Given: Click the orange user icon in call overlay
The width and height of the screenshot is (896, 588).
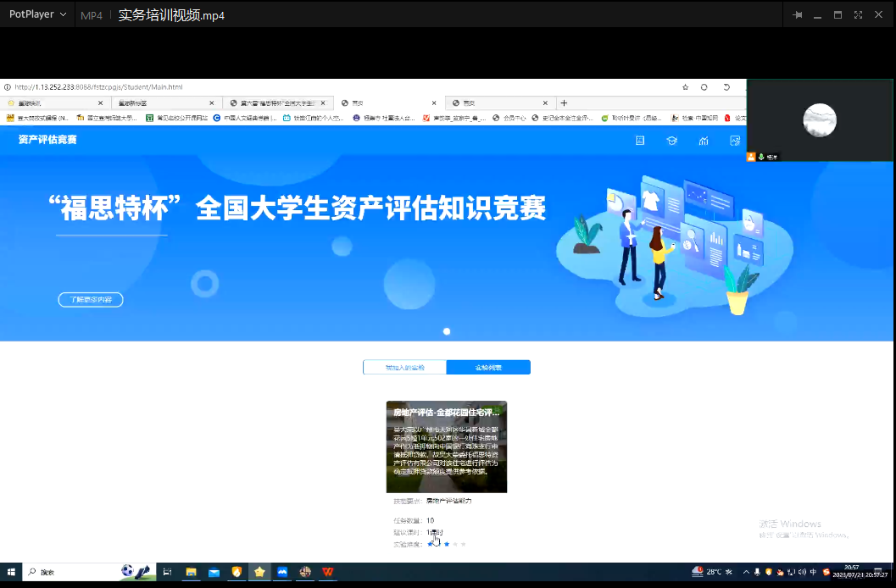Looking at the screenshot, I should point(751,157).
